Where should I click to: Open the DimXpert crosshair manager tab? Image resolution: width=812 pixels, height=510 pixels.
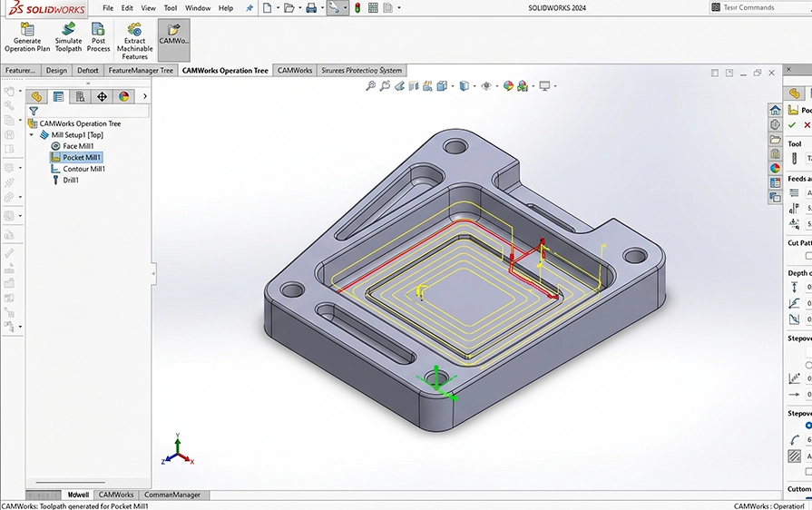(102, 96)
